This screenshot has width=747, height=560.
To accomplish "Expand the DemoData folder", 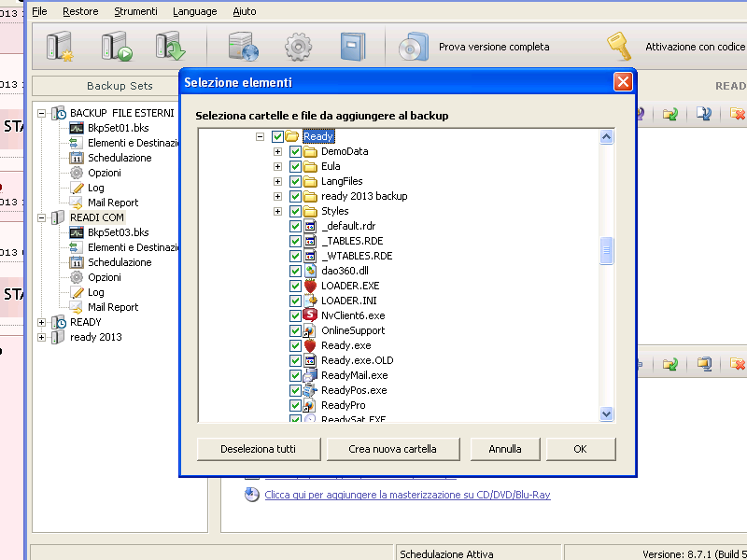I will point(277,151).
